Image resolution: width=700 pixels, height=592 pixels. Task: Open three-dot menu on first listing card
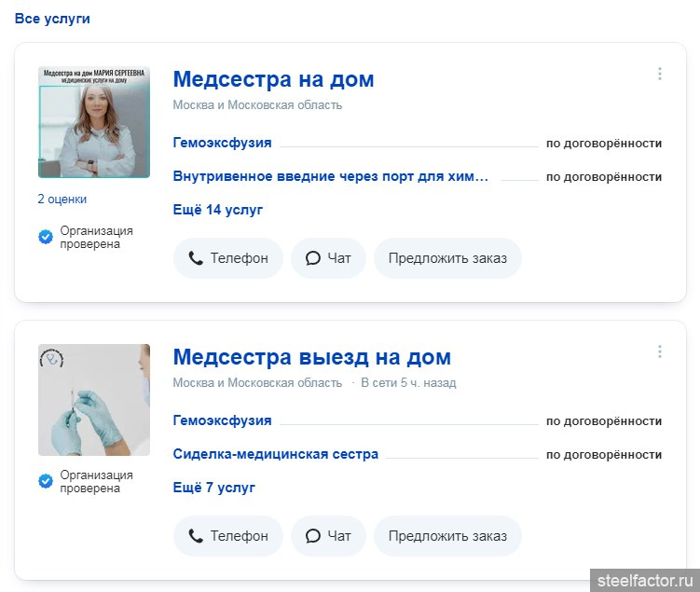[660, 75]
